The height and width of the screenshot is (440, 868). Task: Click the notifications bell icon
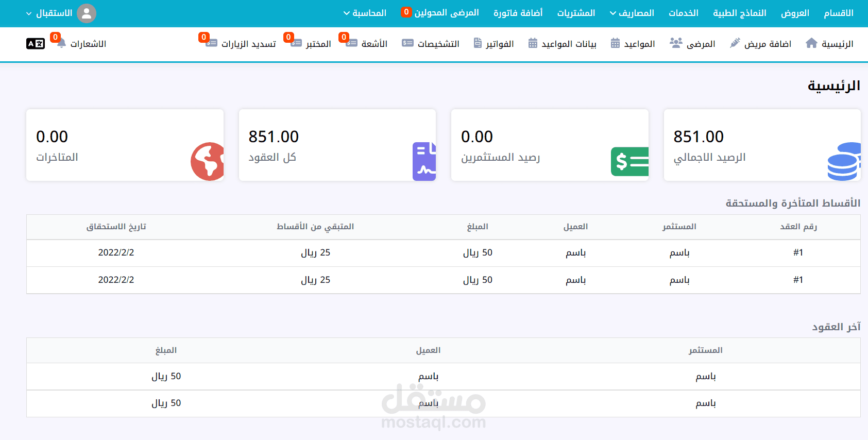point(61,44)
